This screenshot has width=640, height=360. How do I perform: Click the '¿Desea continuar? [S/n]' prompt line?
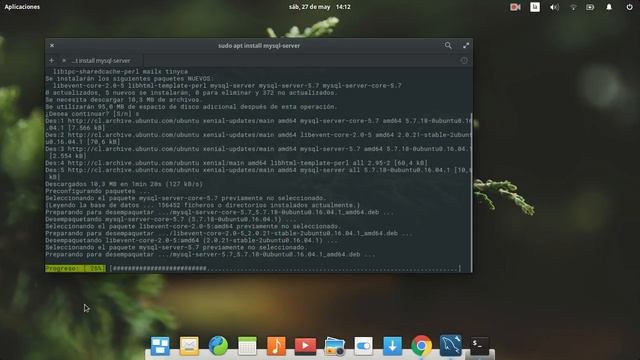click(x=92, y=114)
